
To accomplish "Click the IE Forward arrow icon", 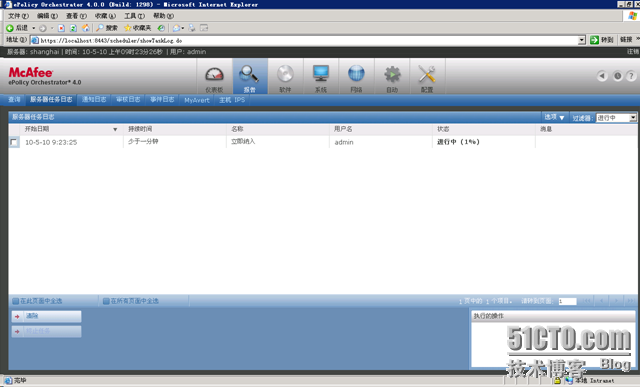I will tap(42, 28).
